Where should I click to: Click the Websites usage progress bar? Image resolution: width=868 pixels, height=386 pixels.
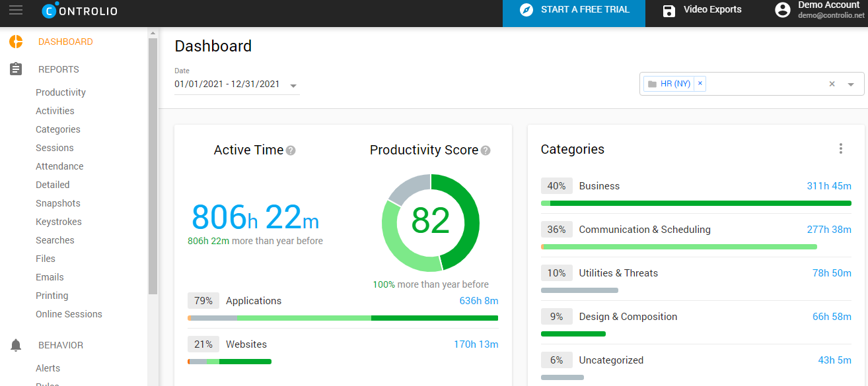pos(229,362)
